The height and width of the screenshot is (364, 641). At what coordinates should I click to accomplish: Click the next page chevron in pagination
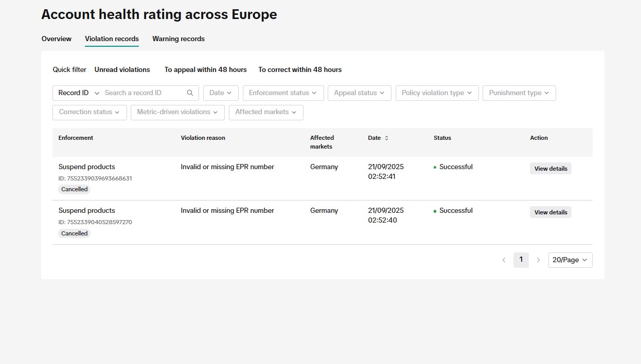(x=538, y=260)
